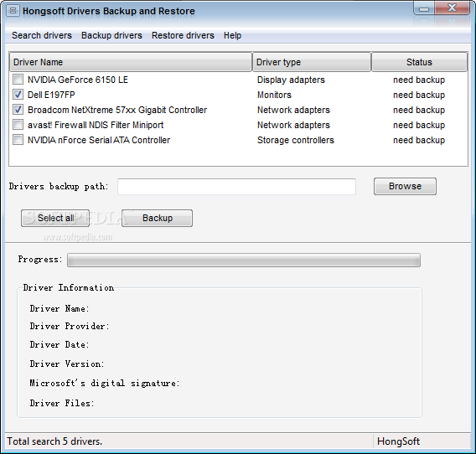The width and height of the screenshot is (476, 454).
Task: Click the Browse button
Action: coord(405,186)
